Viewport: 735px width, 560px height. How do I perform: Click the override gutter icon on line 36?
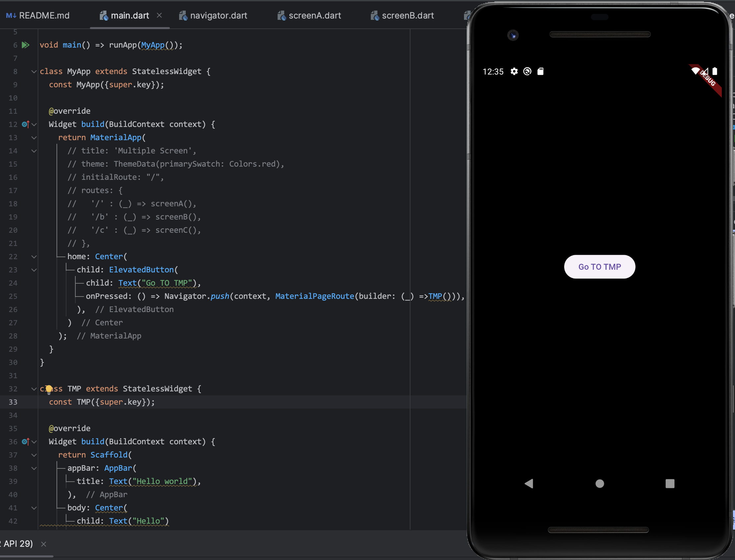pyautogui.click(x=26, y=442)
